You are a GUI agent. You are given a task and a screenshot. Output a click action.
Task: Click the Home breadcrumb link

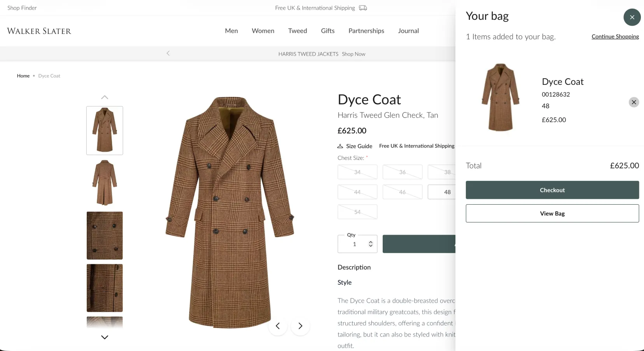(x=23, y=76)
